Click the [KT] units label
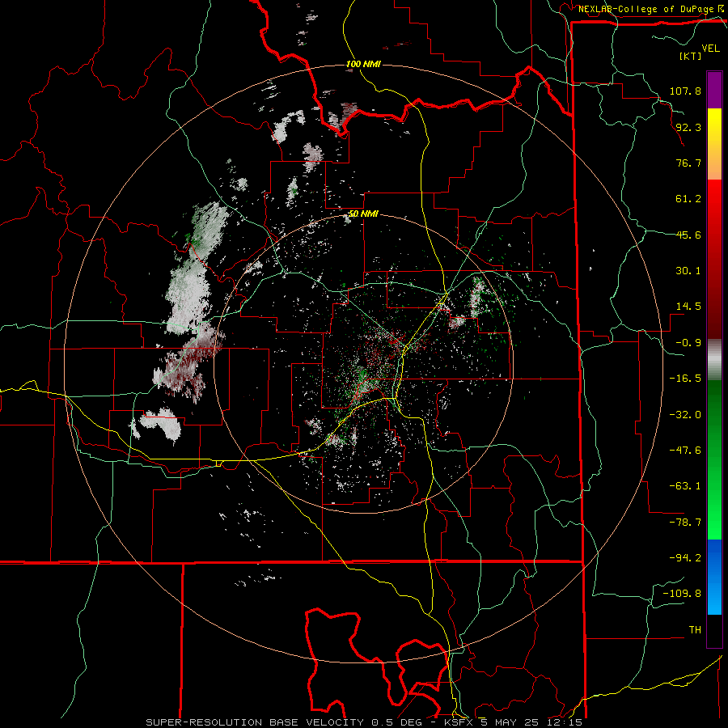This screenshot has width=728, height=728. tap(690, 56)
